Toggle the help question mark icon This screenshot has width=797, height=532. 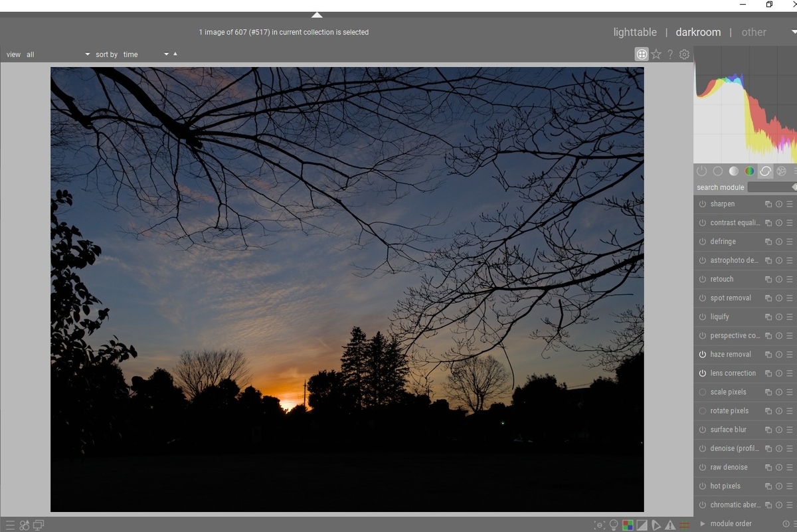click(x=670, y=54)
